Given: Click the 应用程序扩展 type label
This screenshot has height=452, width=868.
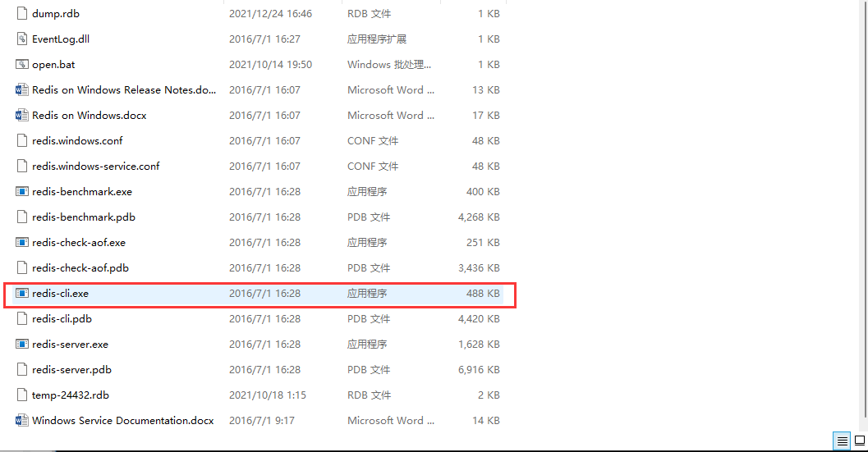Looking at the screenshot, I should (377, 39).
